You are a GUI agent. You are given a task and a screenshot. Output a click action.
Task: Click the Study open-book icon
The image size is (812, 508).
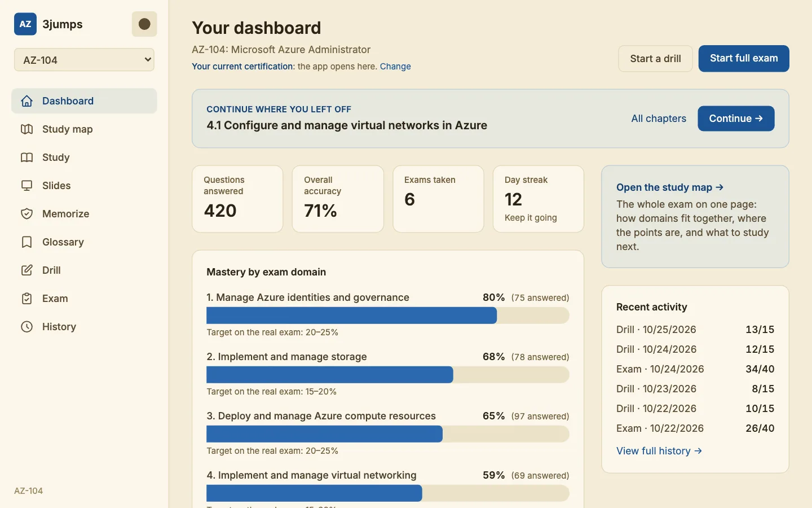click(27, 157)
